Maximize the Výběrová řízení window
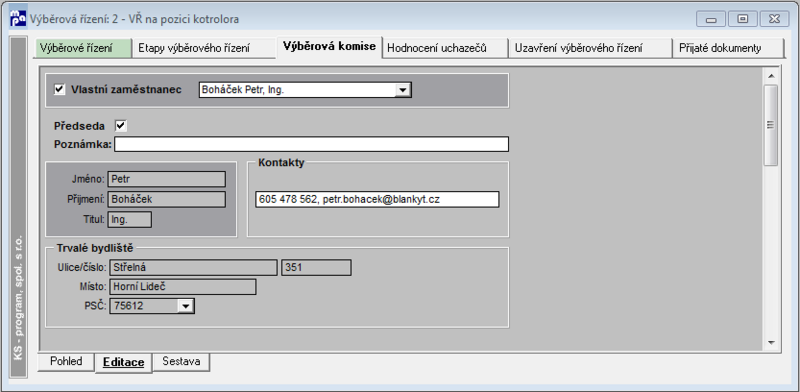800x392 pixels. point(743,19)
